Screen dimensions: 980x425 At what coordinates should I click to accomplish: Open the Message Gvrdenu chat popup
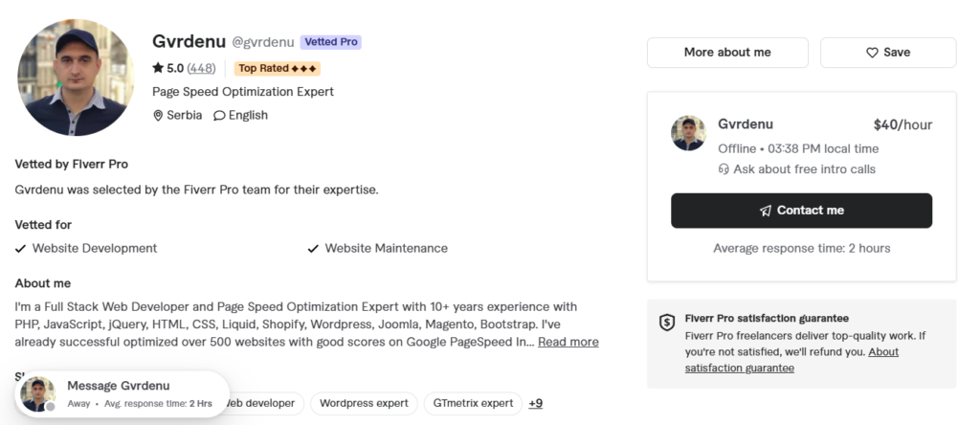tap(122, 393)
